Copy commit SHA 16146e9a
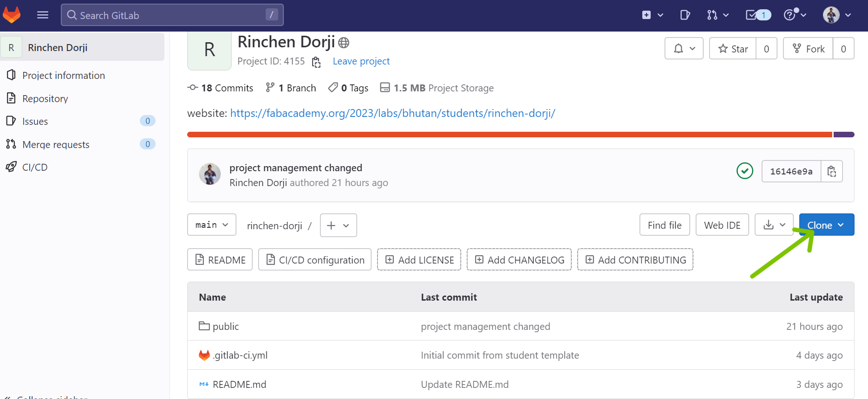The width and height of the screenshot is (868, 399). (832, 171)
